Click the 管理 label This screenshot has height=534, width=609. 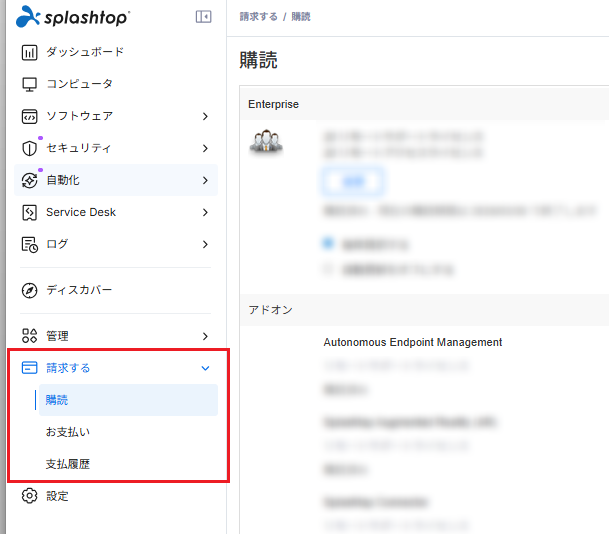pyautogui.click(x=57, y=336)
